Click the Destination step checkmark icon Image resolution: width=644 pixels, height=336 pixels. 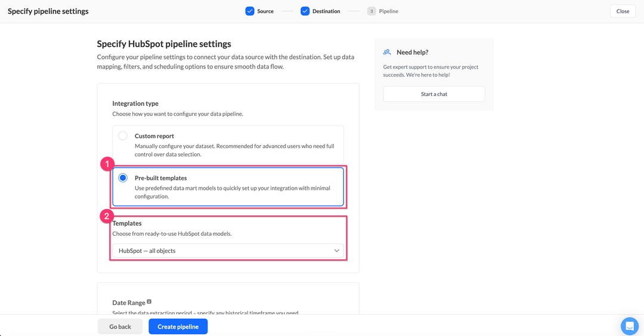click(x=305, y=11)
